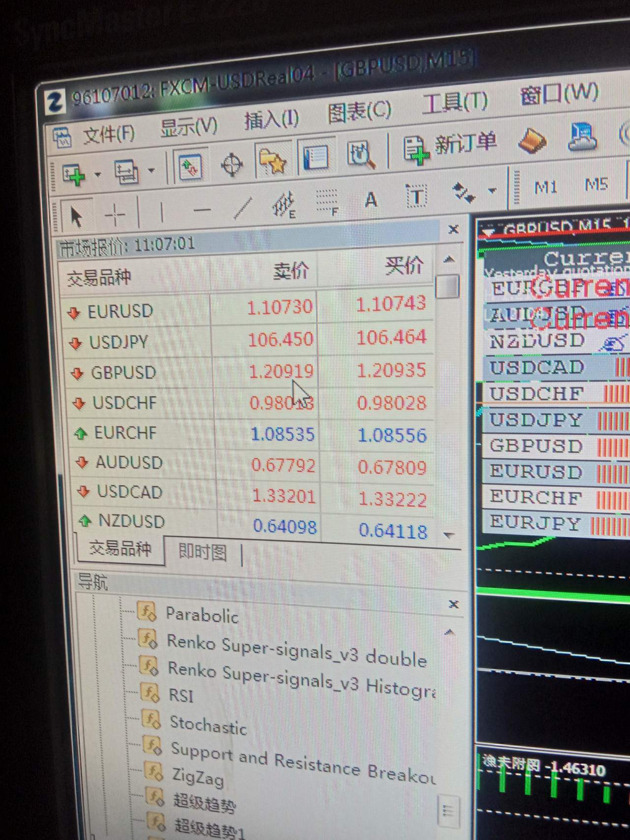Screen dimensions: 630x840
Task: Open the 文件(F) menu
Action: click(x=109, y=134)
